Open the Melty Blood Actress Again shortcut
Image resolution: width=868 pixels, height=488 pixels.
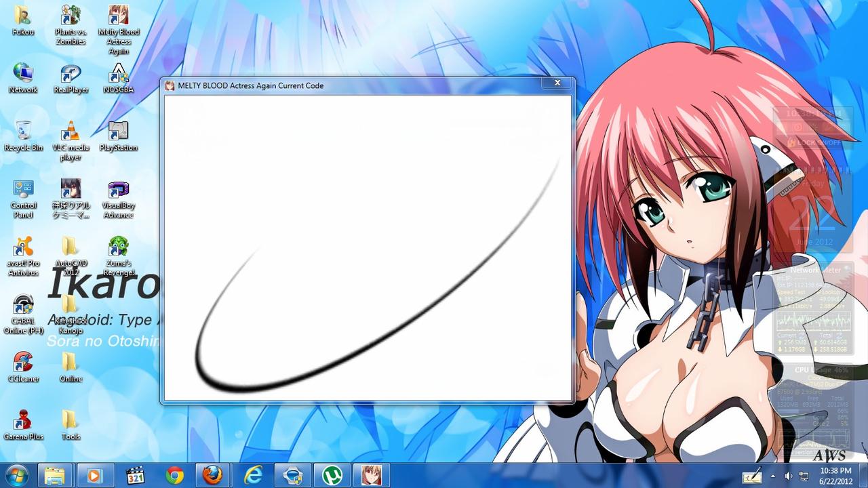[119, 16]
